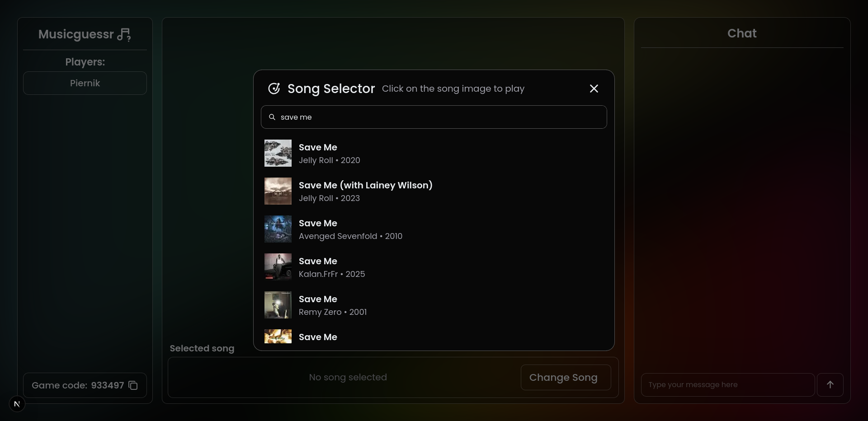Play Save Me with Lainey Wilson cover
The width and height of the screenshot is (868, 421).
point(278,191)
